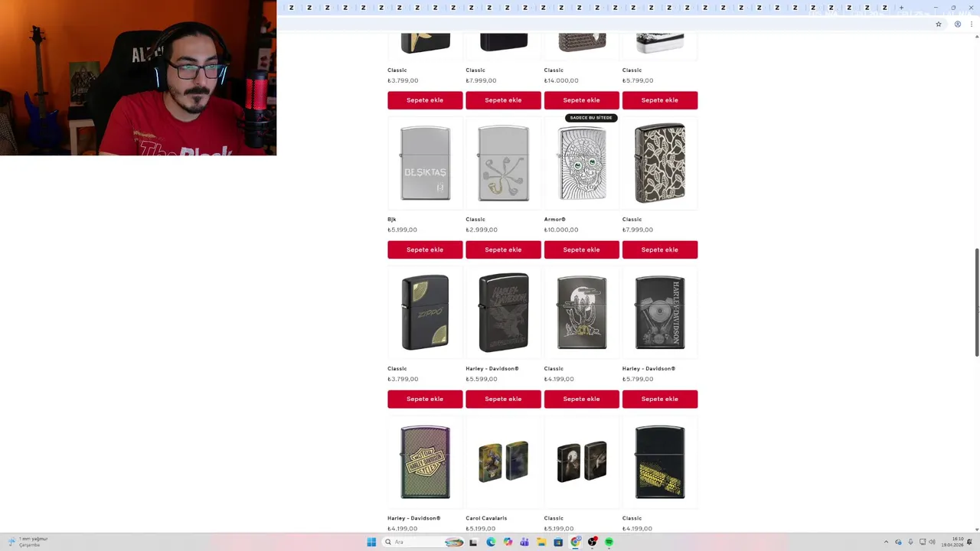Screen dimensions: 980x551
Task: Add the ₺2.999,00 Classic lighter to cart
Action: [503, 249]
